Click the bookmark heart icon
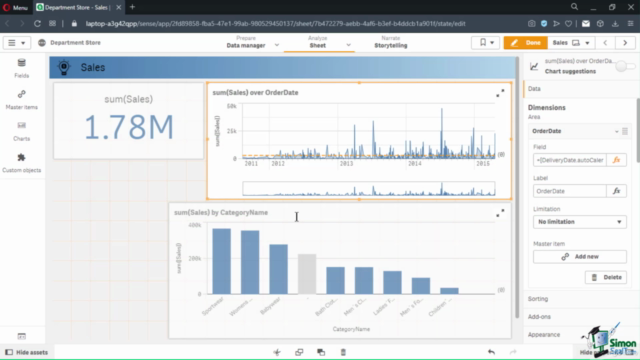 coord(568,24)
